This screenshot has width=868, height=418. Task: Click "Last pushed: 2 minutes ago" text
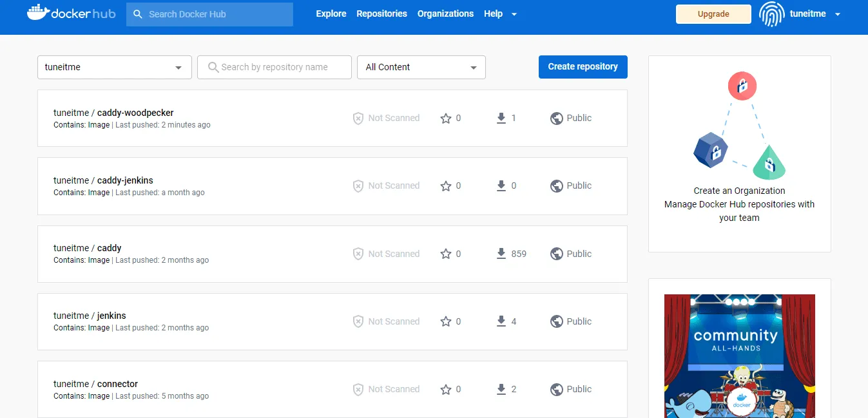coord(163,125)
